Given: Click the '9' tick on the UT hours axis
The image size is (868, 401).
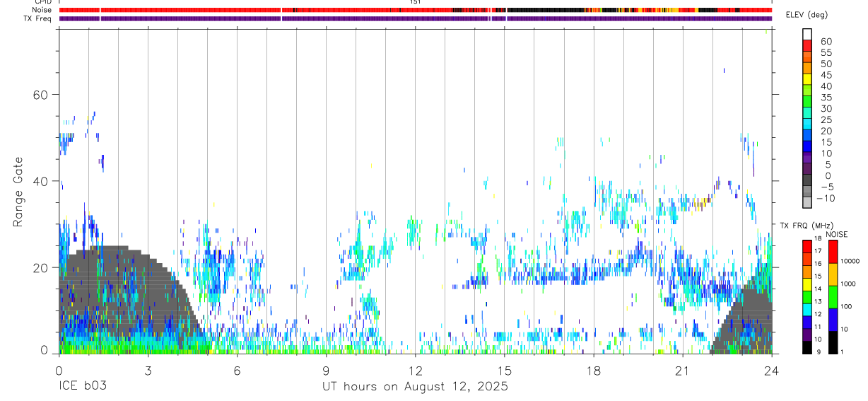Looking at the screenshot, I should pos(326,370).
